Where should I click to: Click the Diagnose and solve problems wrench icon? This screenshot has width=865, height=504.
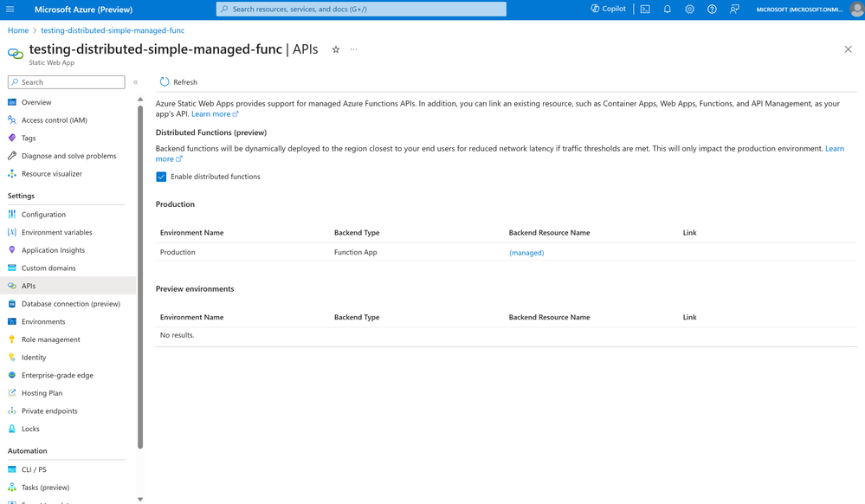click(x=11, y=156)
